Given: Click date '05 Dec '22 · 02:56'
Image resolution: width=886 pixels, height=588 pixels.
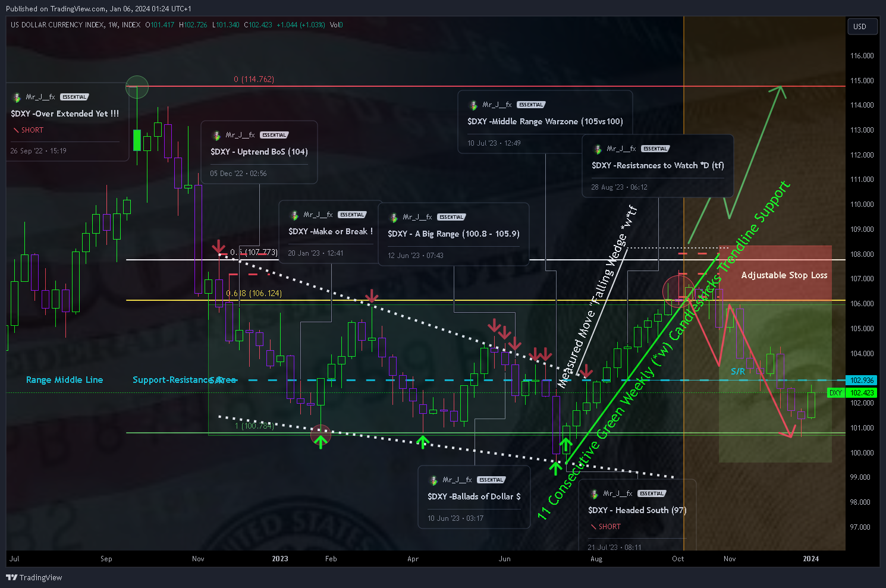Looking at the screenshot, I should tap(238, 174).
